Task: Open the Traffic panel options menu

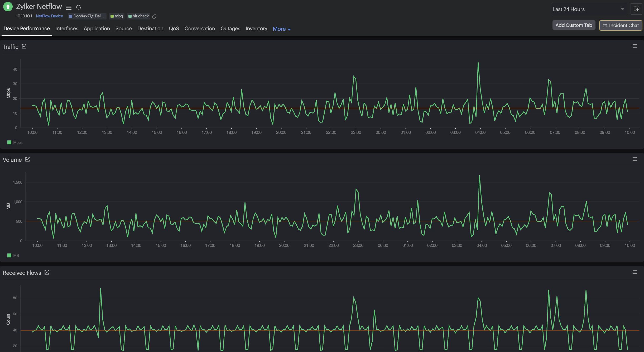Action: (x=635, y=46)
